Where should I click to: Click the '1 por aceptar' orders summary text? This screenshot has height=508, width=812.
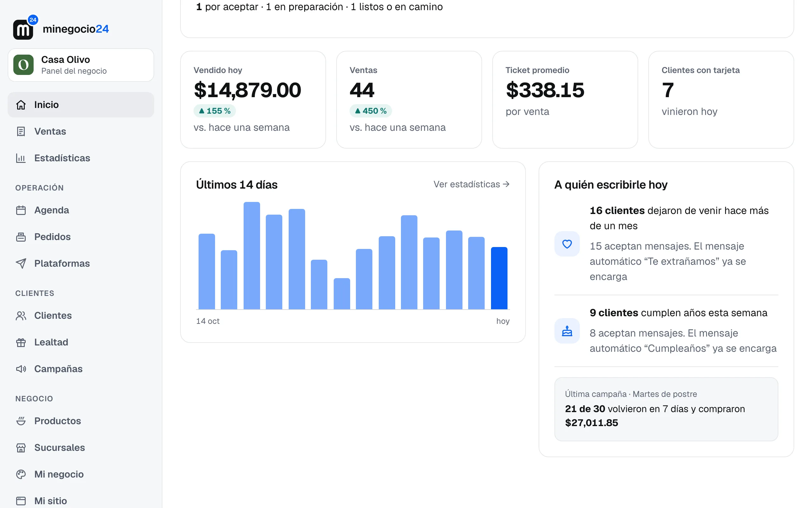click(x=319, y=7)
